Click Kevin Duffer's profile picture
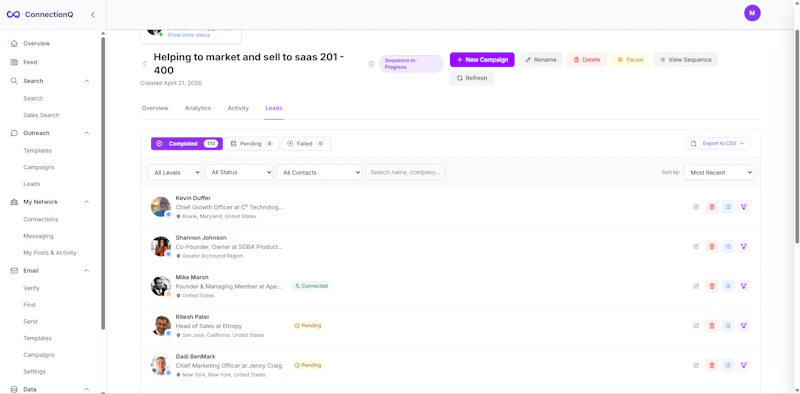Viewport: 800px width, 394px height. click(x=161, y=207)
